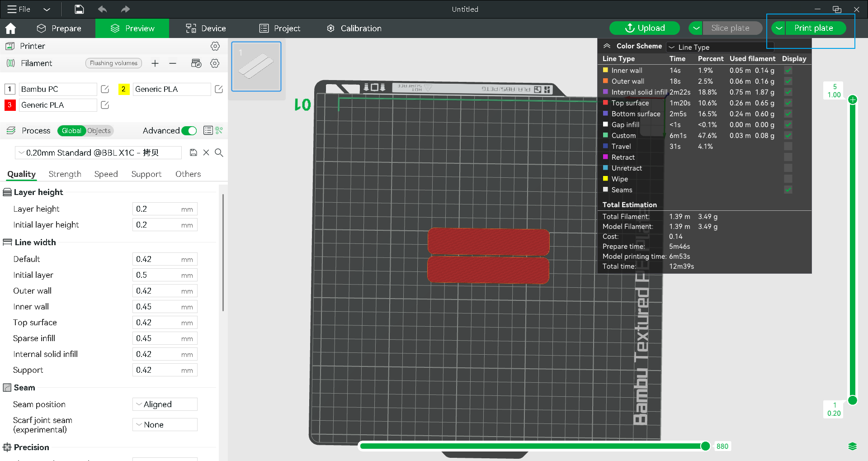Open the Line Type color scheme dropdown
The height and width of the screenshot is (461, 868).
pyautogui.click(x=721, y=47)
